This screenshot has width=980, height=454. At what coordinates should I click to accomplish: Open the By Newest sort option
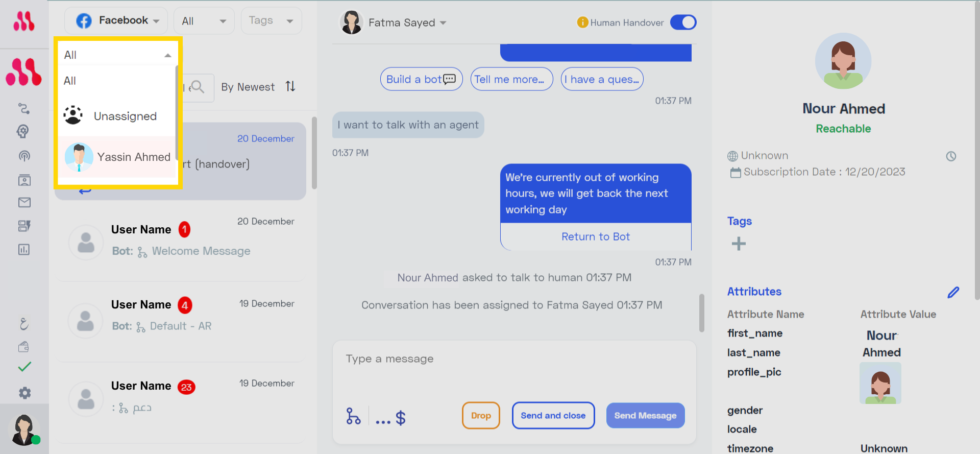click(x=248, y=87)
